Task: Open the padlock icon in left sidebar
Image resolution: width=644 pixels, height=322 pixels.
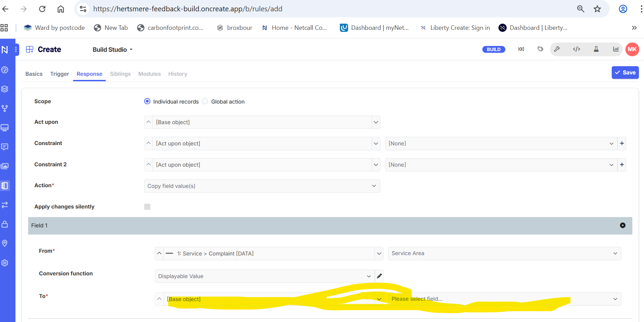Action: point(5,224)
